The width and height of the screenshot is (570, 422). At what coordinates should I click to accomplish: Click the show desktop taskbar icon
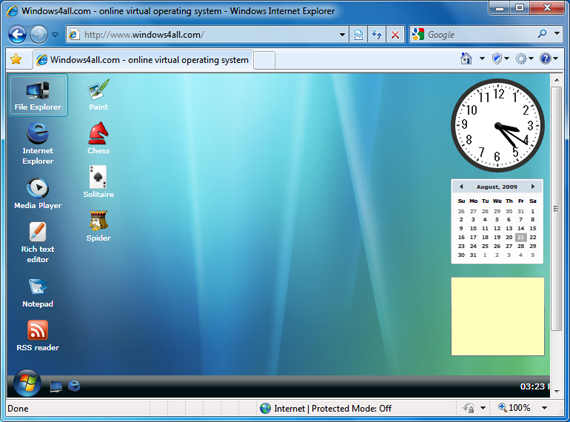pos(56,386)
